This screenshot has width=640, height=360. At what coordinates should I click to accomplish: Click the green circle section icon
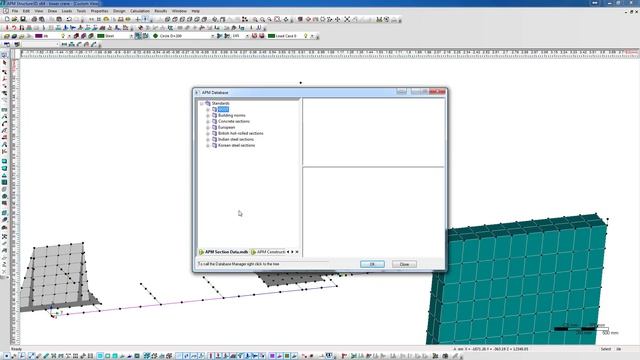(x=155, y=36)
